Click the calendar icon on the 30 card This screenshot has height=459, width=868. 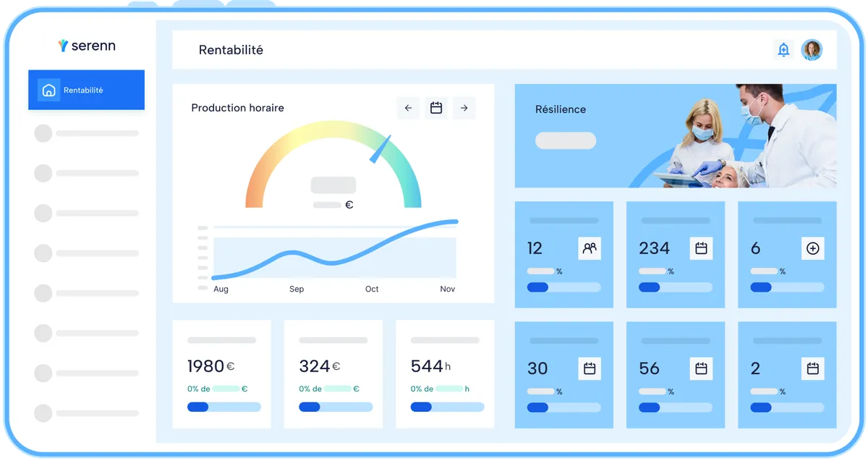tap(590, 369)
